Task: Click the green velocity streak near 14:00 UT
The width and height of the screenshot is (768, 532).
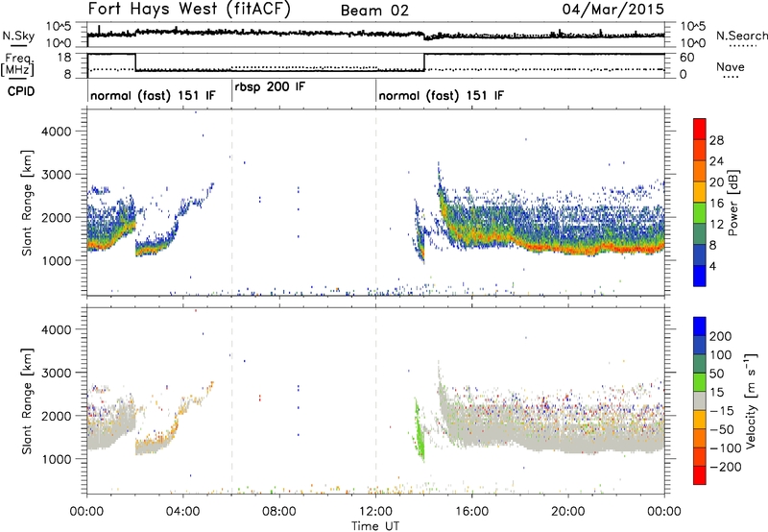Action: (x=419, y=430)
